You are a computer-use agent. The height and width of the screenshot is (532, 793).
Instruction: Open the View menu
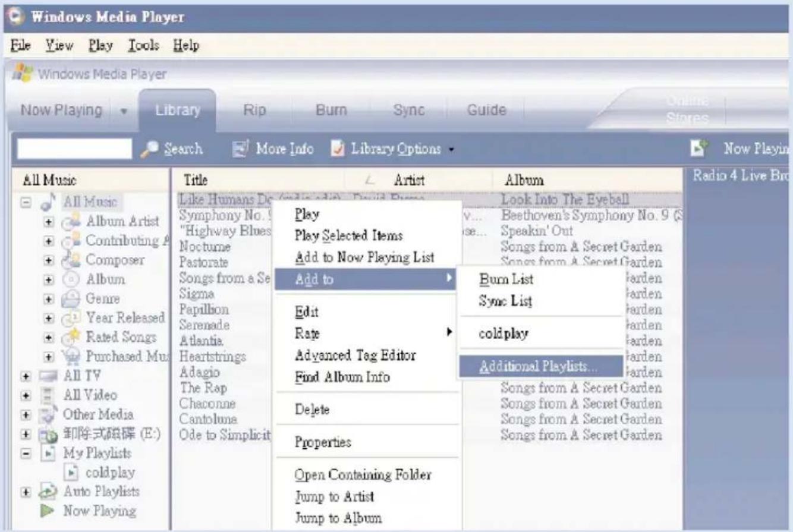59,45
